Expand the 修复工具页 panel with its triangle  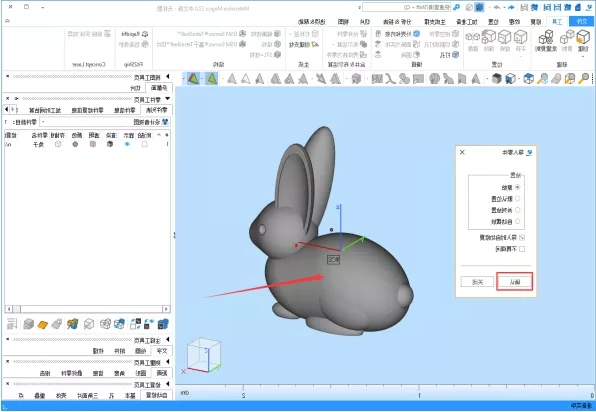168,384
